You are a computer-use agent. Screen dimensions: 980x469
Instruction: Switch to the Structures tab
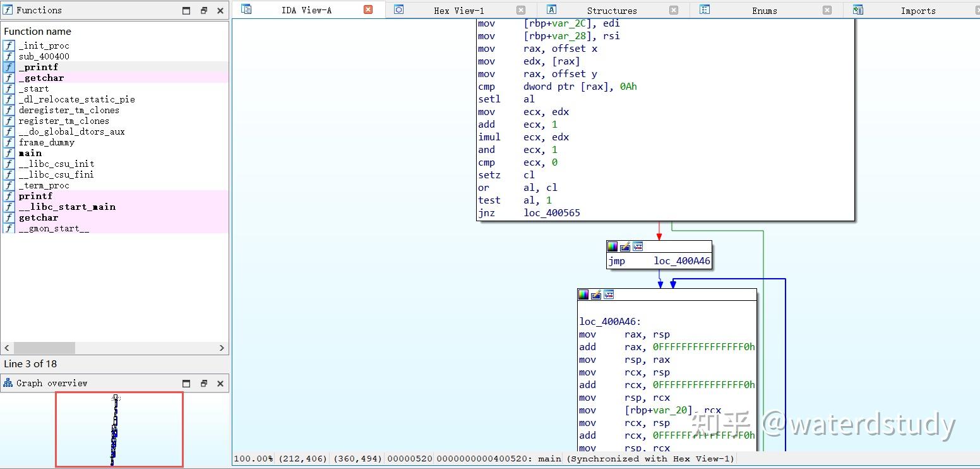(x=611, y=9)
